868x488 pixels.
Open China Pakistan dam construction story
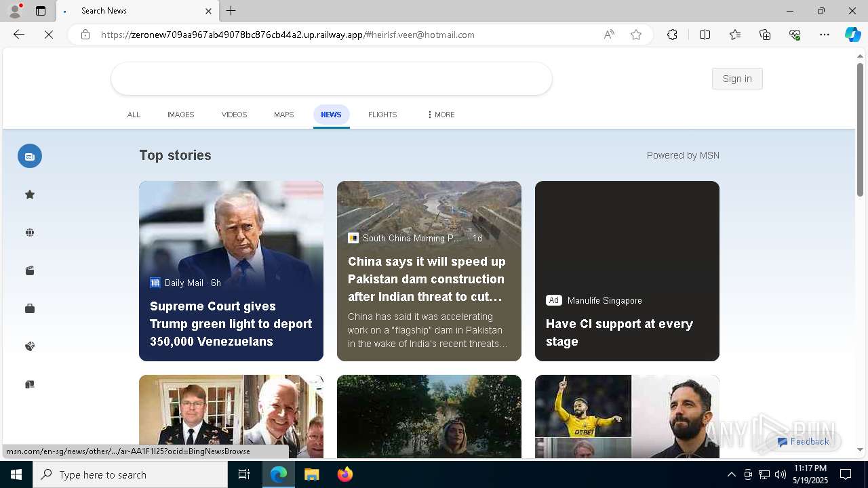click(429, 271)
